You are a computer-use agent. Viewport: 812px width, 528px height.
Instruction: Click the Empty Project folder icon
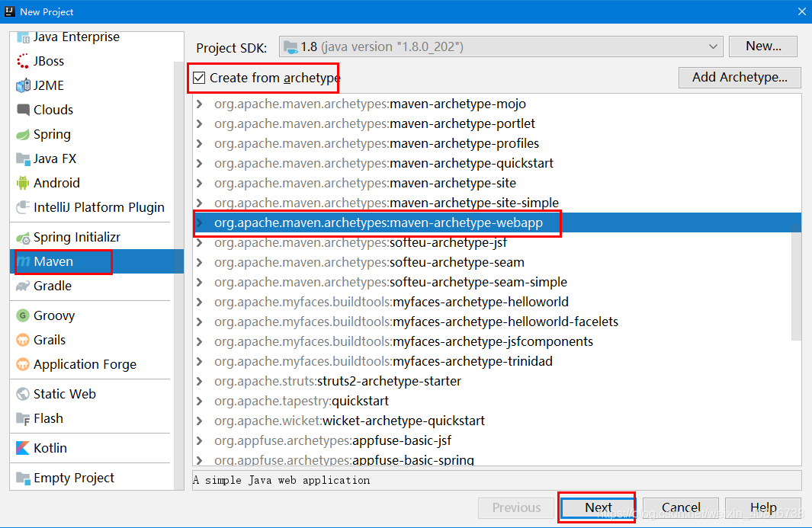tap(23, 478)
